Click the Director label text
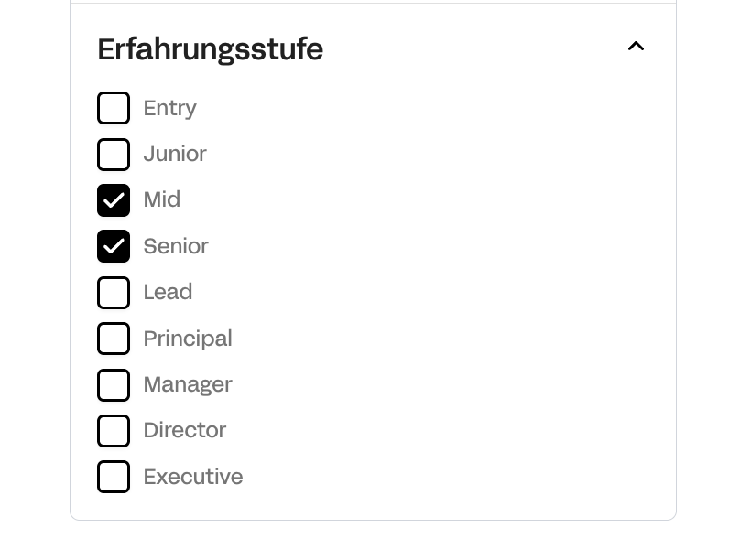 point(185,430)
